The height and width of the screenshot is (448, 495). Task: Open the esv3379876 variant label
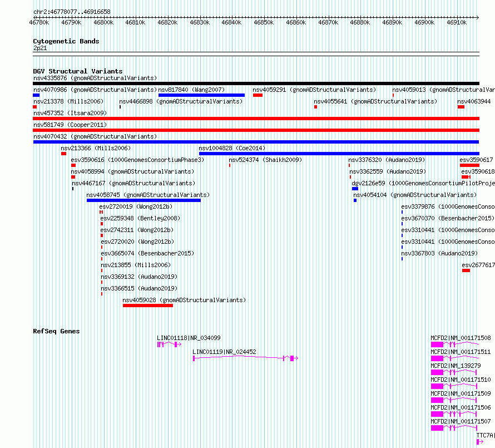[448, 206]
